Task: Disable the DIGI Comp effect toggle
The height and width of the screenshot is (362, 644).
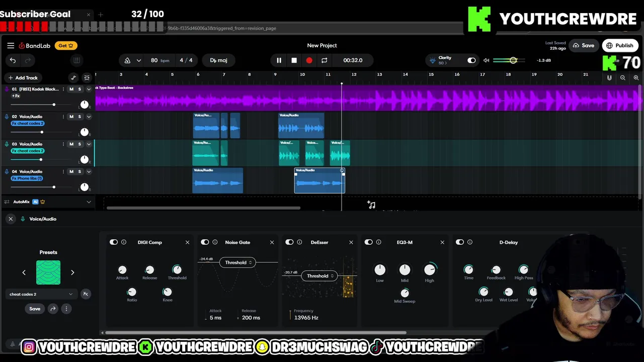Action: 114,242
